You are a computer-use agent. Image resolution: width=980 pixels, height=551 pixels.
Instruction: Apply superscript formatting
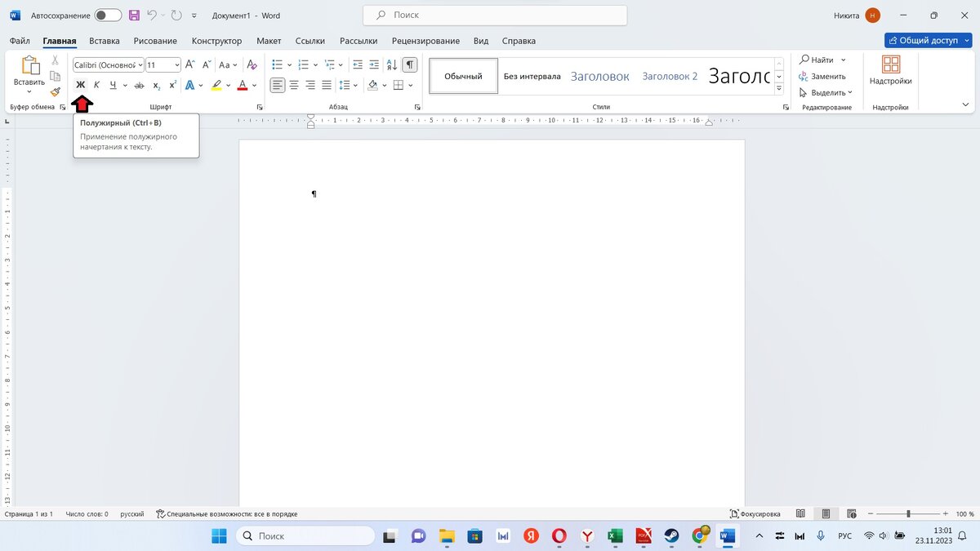point(172,85)
